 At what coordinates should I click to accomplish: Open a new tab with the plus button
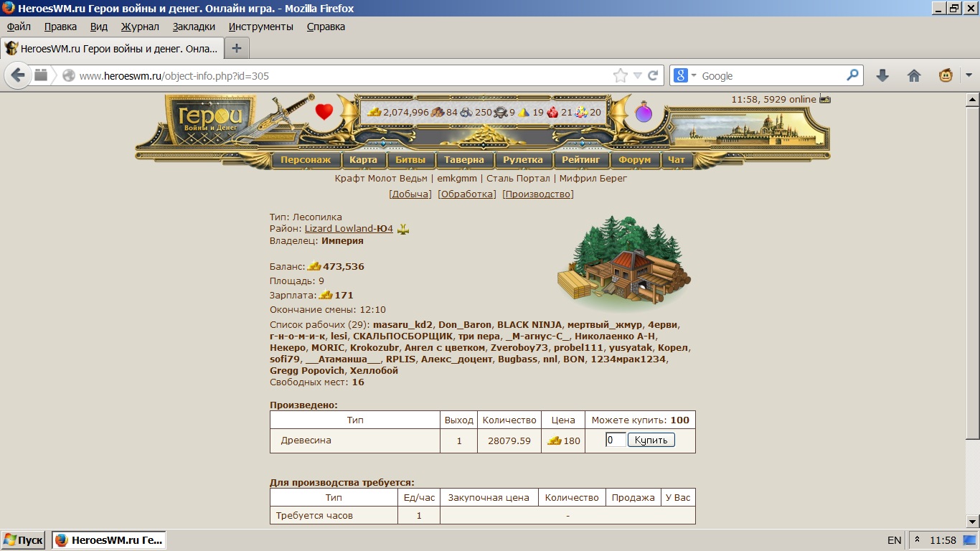236,49
